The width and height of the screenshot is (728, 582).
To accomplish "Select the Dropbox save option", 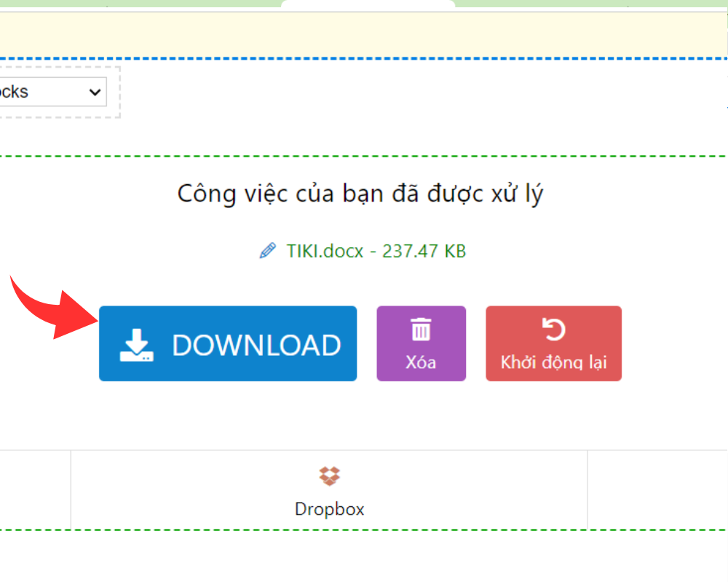I will tap(329, 490).
